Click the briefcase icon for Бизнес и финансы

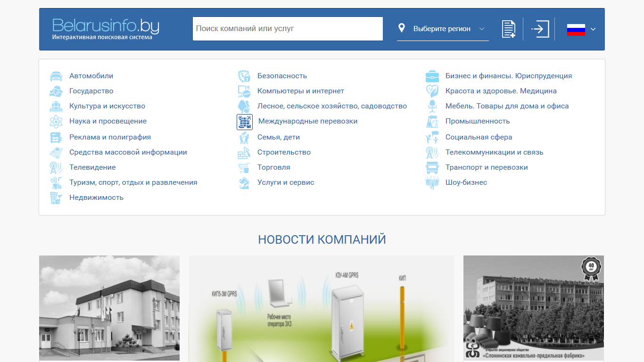tap(432, 76)
